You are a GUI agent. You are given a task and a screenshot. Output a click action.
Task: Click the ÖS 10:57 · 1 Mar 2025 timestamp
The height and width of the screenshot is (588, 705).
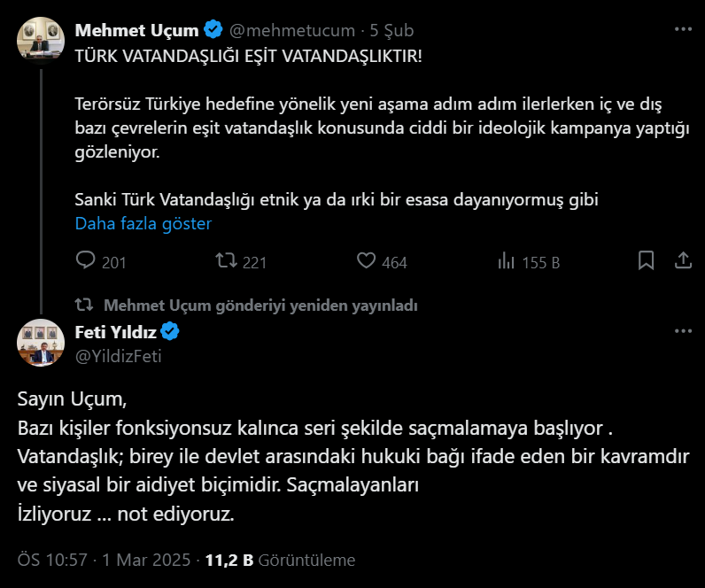tap(106, 560)
